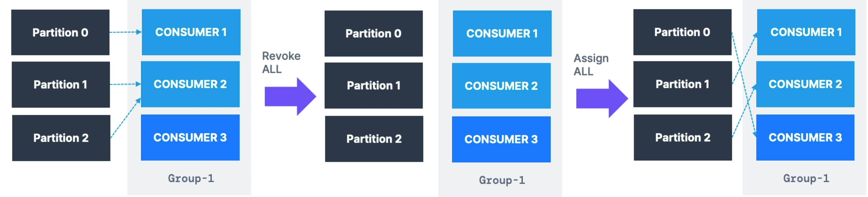Screen dimensions: 868x197
Task: Click the purple Assign ALL arrow
Action: coord(602,98)
